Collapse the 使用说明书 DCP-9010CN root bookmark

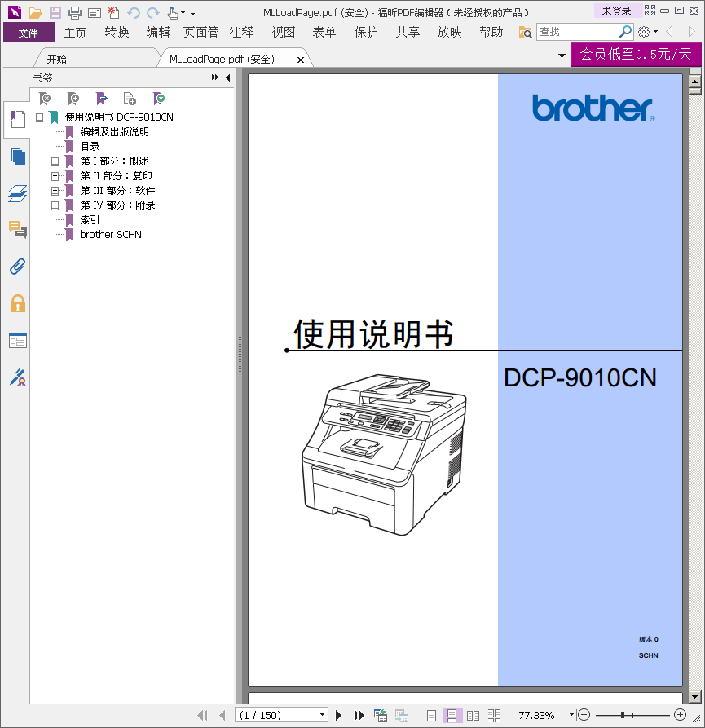tap(39, 117)
